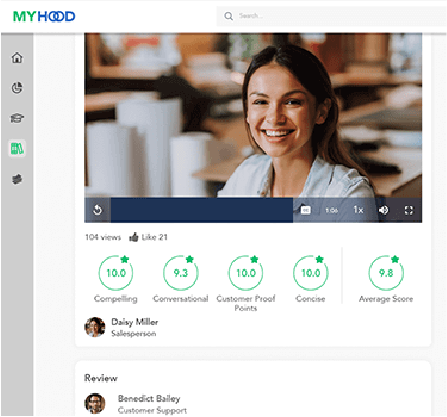This screenshot has height=417, width=447.
Task: Click the Conversational label
Action: (180, 299)
